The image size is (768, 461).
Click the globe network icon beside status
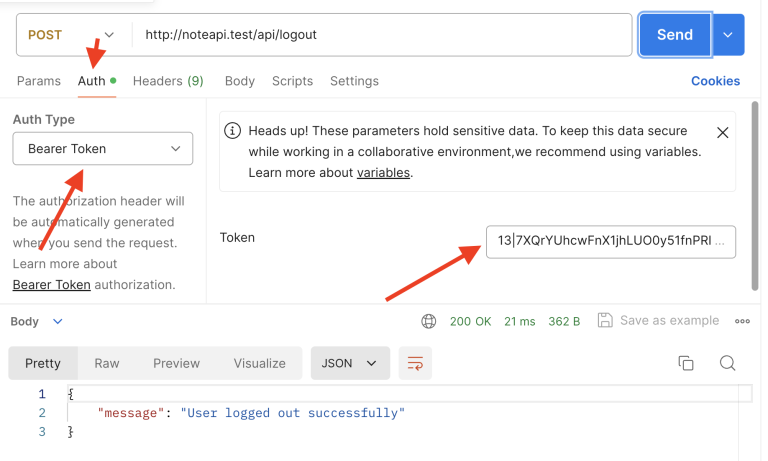coord(429,321)
